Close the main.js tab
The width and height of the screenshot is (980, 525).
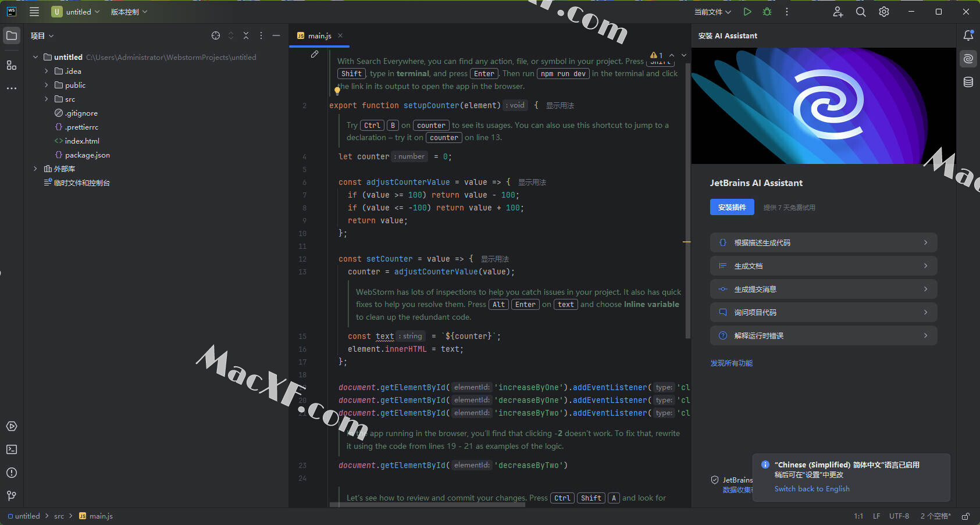pyautogui.click(x=340, y=35)
